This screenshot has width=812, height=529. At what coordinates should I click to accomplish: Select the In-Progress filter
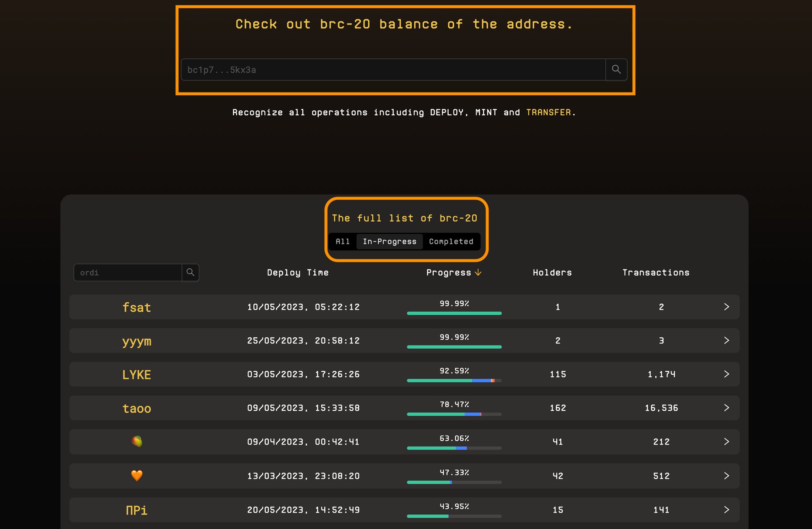389,242
